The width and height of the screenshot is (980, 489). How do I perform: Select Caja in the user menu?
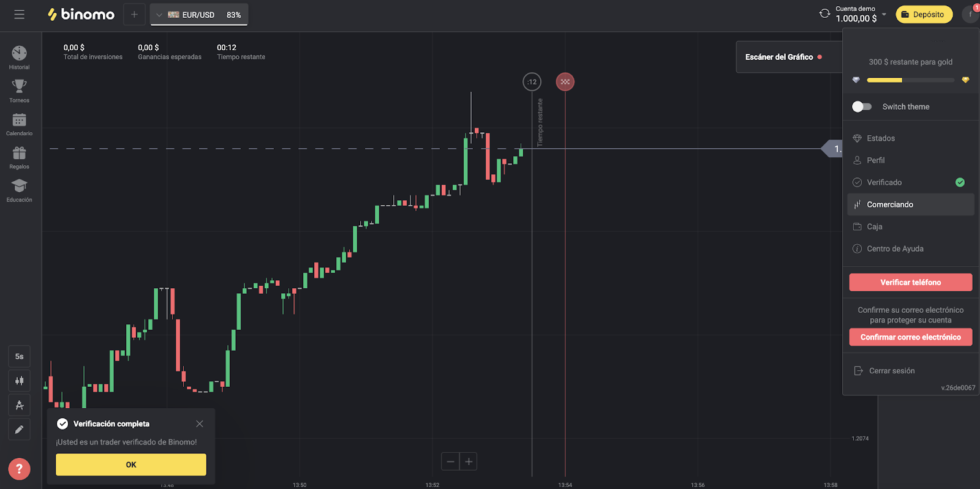pyautogui.click(x=875, y=226)
